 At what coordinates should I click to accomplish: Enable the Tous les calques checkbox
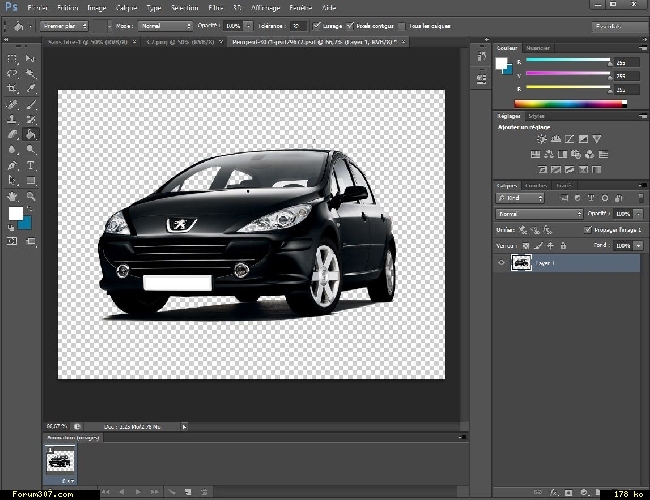point(401,26)
